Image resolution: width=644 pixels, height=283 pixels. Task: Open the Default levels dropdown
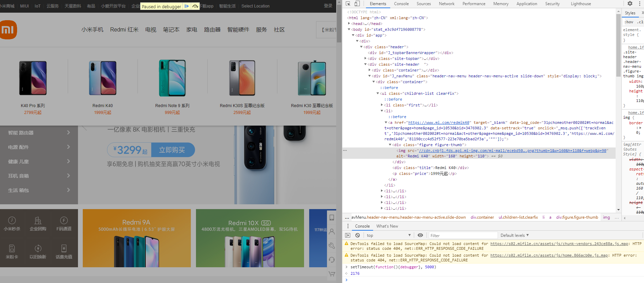coord(515,235)
